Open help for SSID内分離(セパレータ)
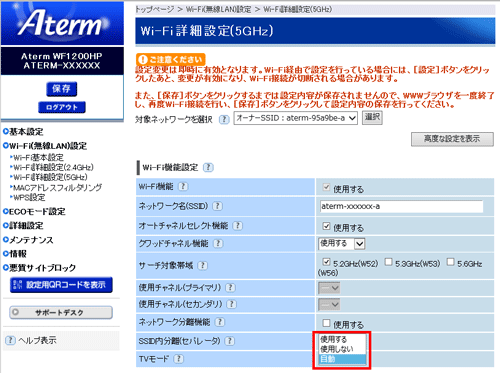The width and height of the screenshot is (500, 373). [x=229, y=341]
